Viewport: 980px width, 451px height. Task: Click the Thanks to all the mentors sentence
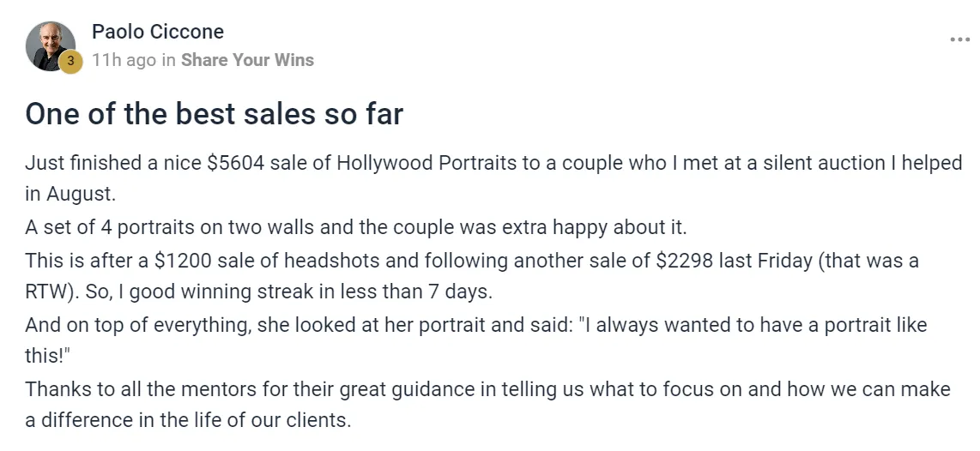(x=487, y=390)
